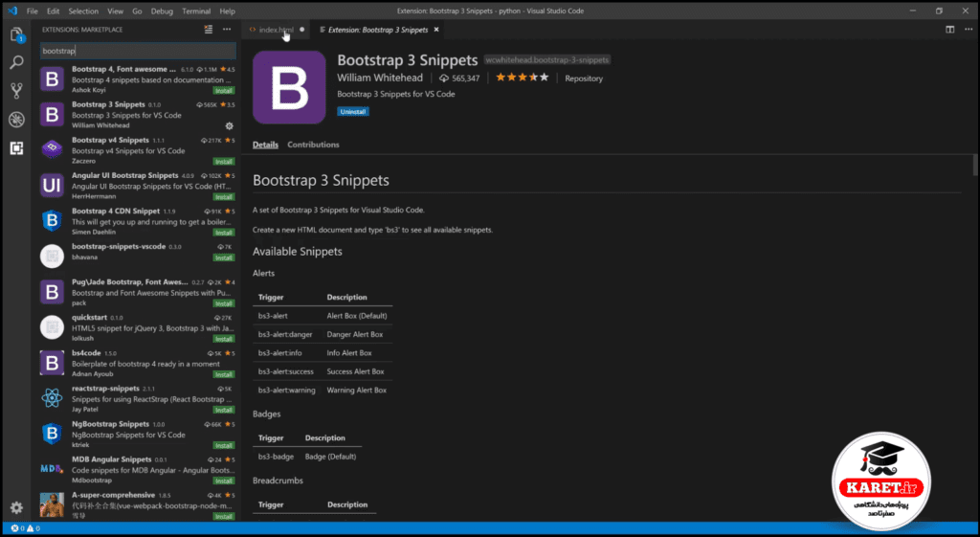The image size is (980, 537).
Task: Click the star rating of Bootstrap 3 Snippets
Action: 522,78
